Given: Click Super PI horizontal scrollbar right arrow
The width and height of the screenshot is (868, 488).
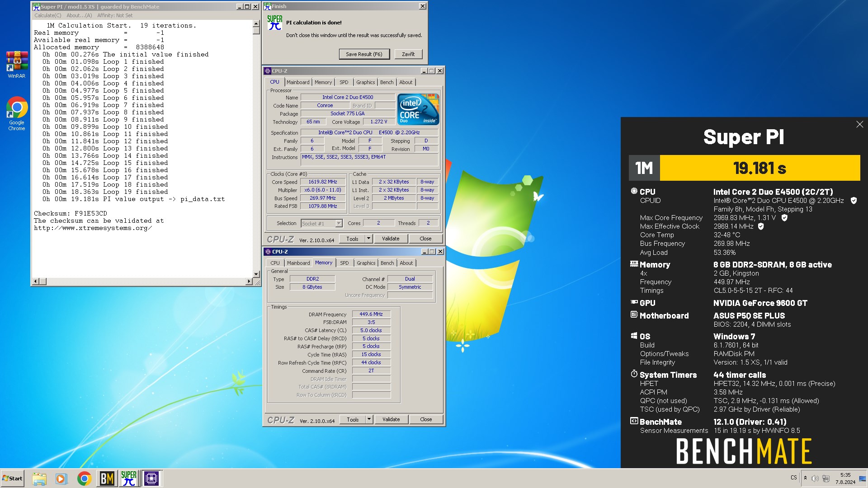Looking at the screenshot, I should click(249, 282).
